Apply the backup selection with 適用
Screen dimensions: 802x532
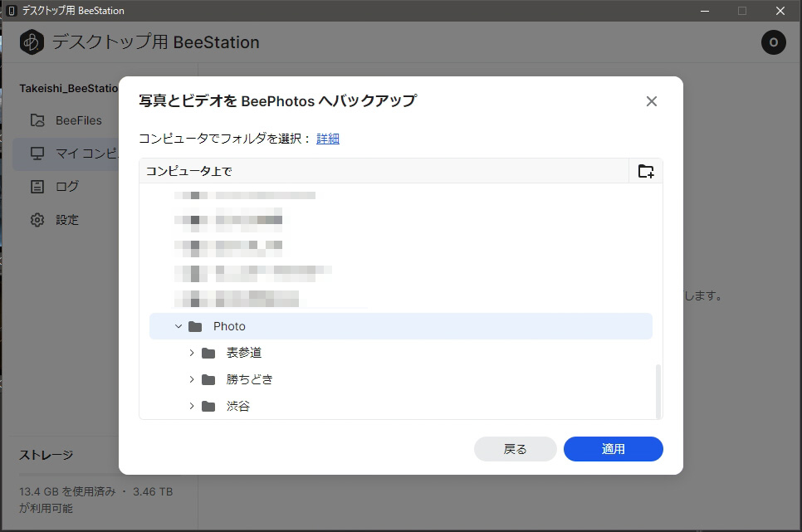coord(613,448)
